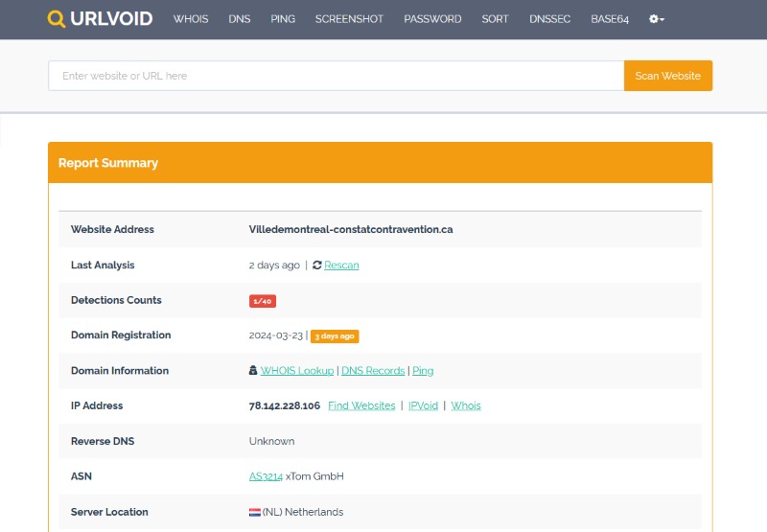The width and height of the screenshot is (767, 532).
Task: Click the Website Address label
Action: click(112, 229)
